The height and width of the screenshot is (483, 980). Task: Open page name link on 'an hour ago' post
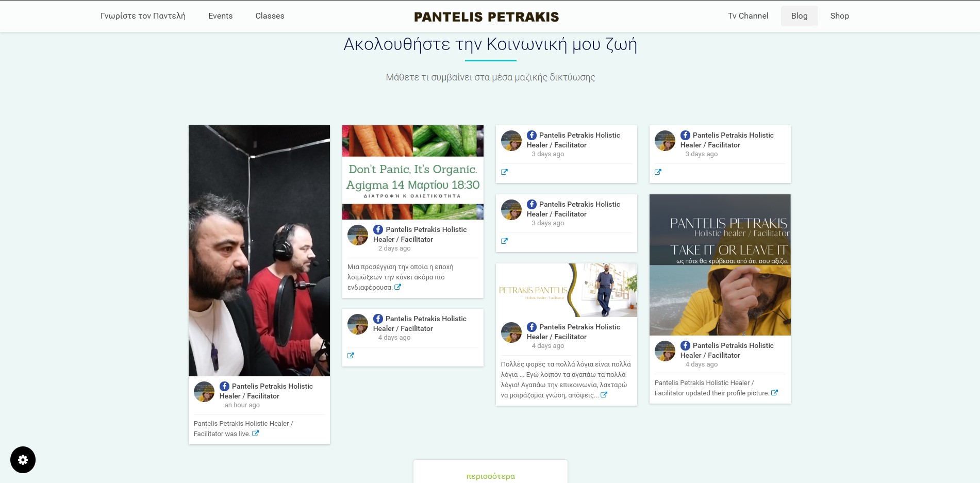pos(266,391)
